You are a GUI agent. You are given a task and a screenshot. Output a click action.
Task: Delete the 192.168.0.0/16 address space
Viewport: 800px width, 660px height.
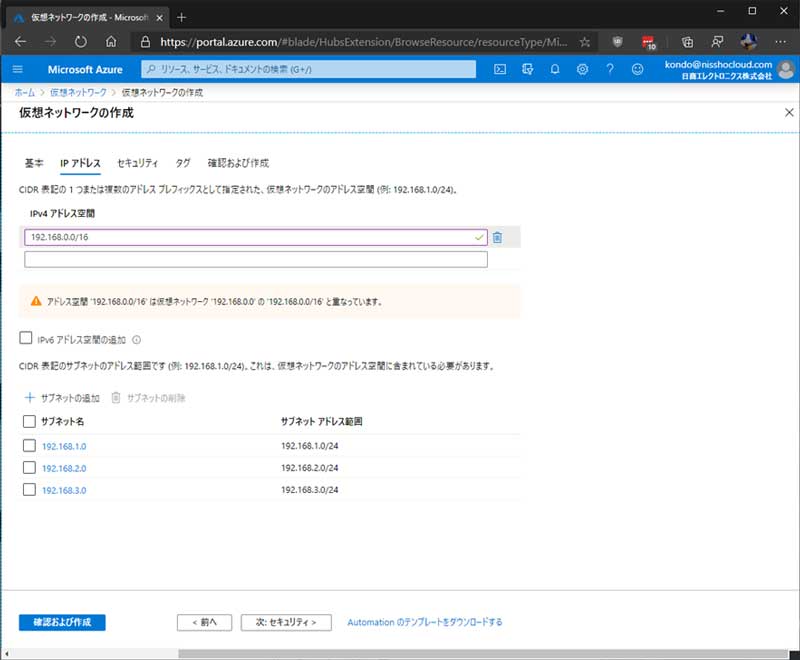tap(497, 237)
